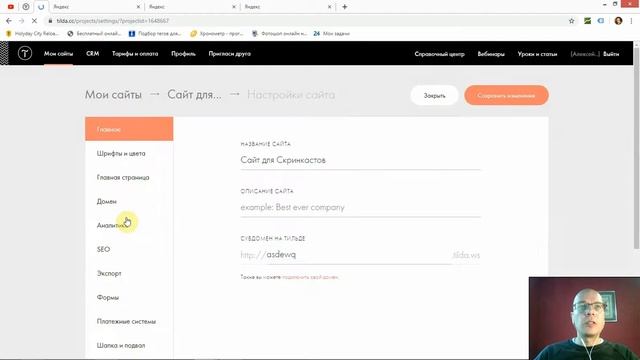Open Профиль menu item
This screenshot has height=360, width=640.
coord(183,53)
